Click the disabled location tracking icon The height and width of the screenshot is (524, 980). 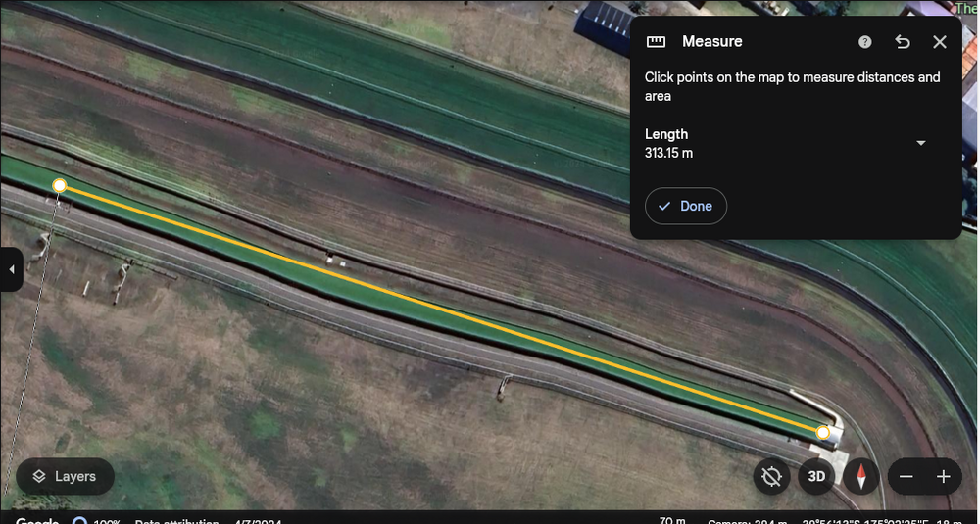(x=771, y=477)
